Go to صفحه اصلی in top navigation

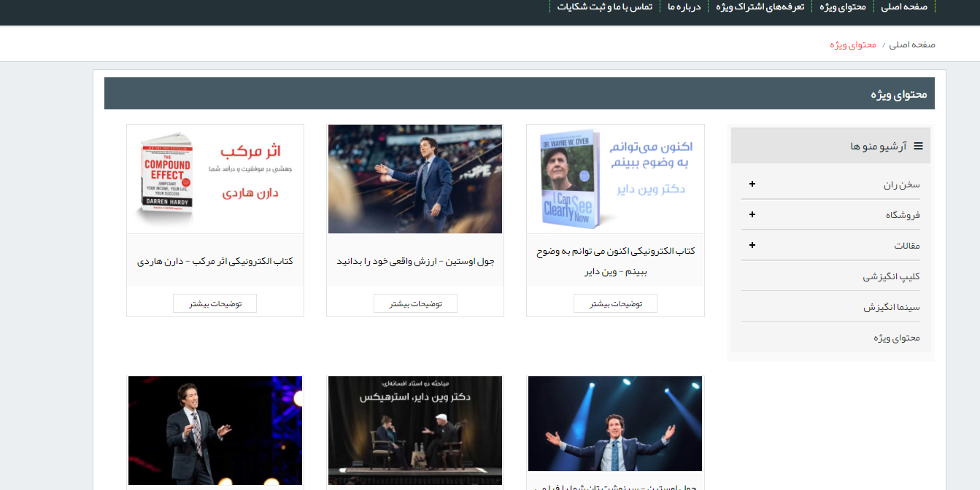(904, 7)
